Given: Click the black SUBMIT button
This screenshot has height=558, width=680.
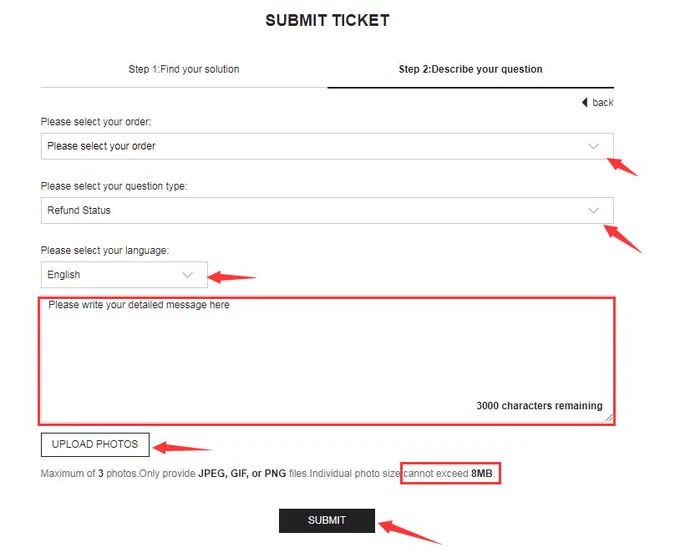Looking at the screenshot, I should (327, 520).
